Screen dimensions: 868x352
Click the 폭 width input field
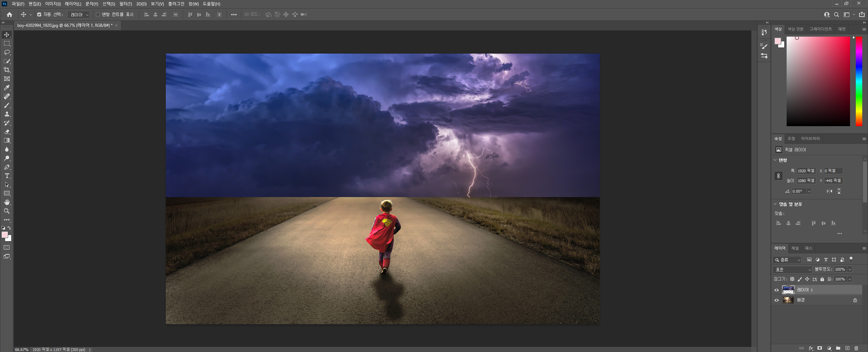[806, 171]
